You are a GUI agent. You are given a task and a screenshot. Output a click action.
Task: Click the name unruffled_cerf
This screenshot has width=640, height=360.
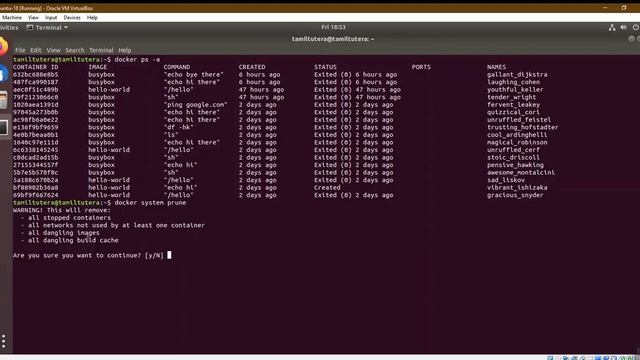click(513, 150)
